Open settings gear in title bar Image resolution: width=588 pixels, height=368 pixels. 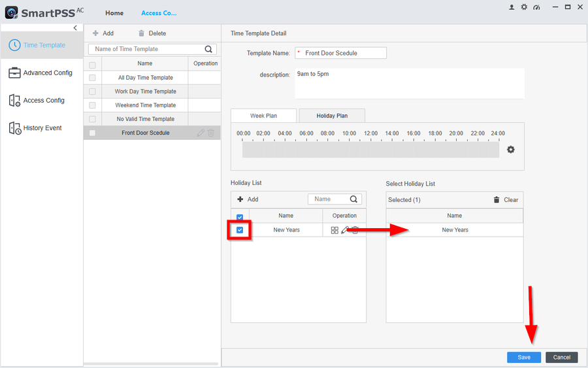click(x=524, y=7)
